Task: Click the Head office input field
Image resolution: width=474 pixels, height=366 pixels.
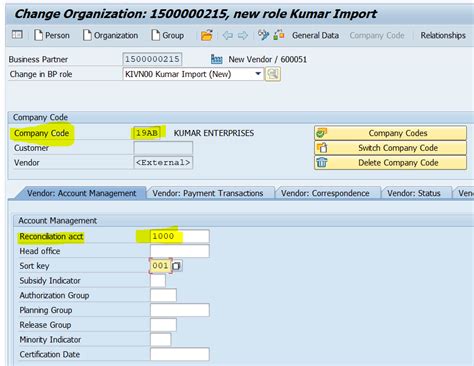Action: point(180,251)
